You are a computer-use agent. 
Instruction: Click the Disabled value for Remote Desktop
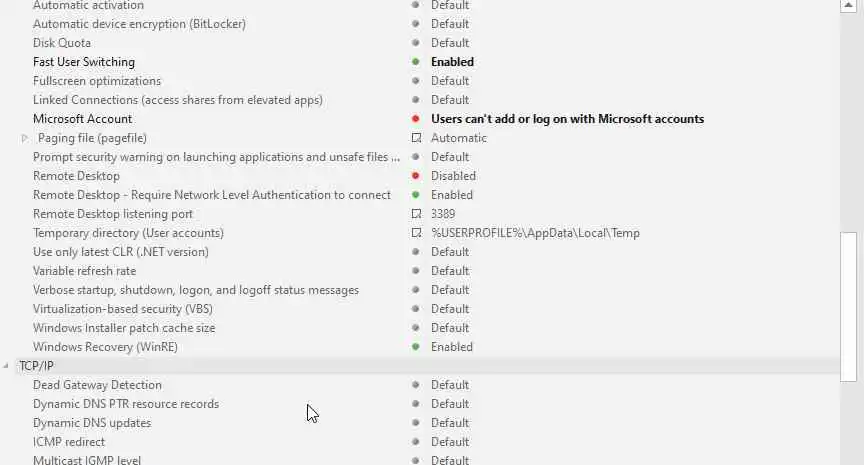click(x=453, y=176)
